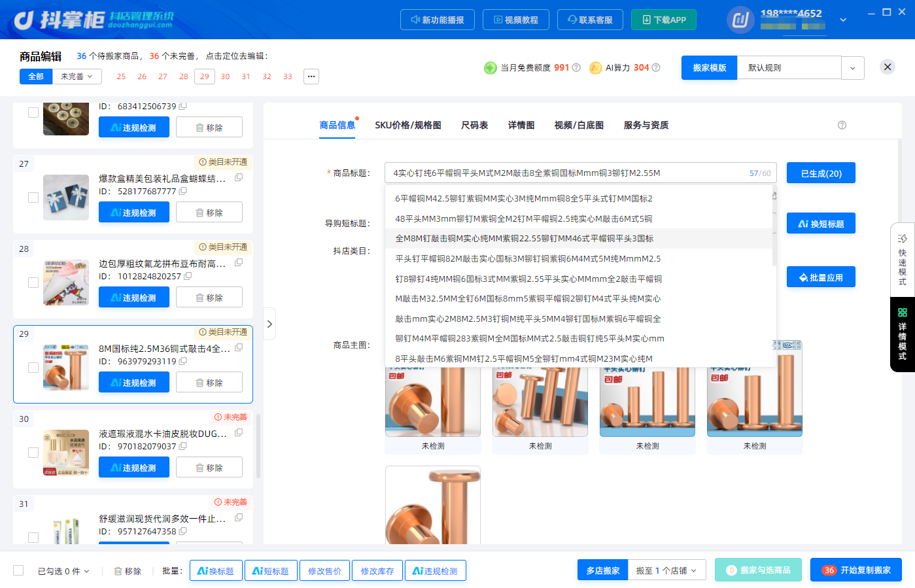This screenshot has width=915, height=588.
Task: Switch to 详情模式 side panel
Action: pos(903,334)
